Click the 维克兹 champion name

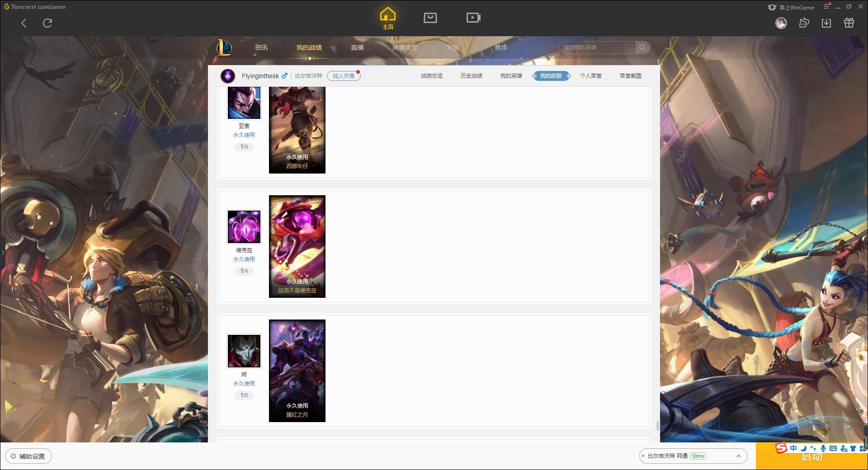pos(244,250)
